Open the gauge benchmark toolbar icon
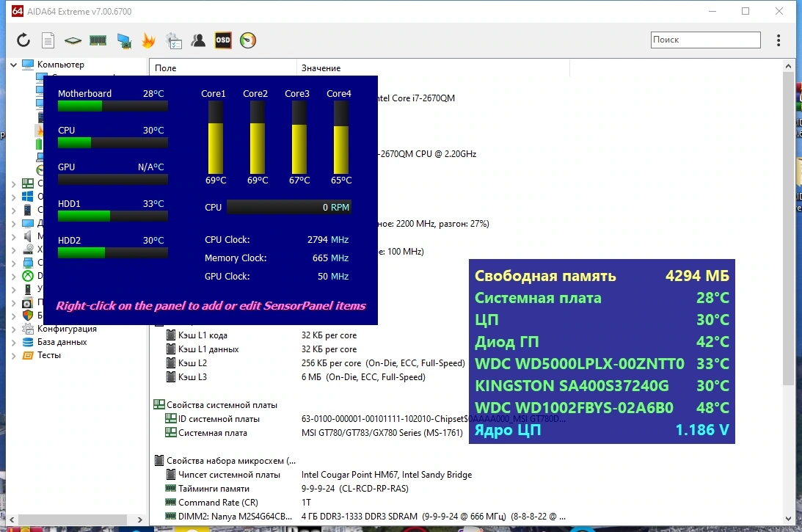Screen dimensions: 802x532 click(248, 40)
